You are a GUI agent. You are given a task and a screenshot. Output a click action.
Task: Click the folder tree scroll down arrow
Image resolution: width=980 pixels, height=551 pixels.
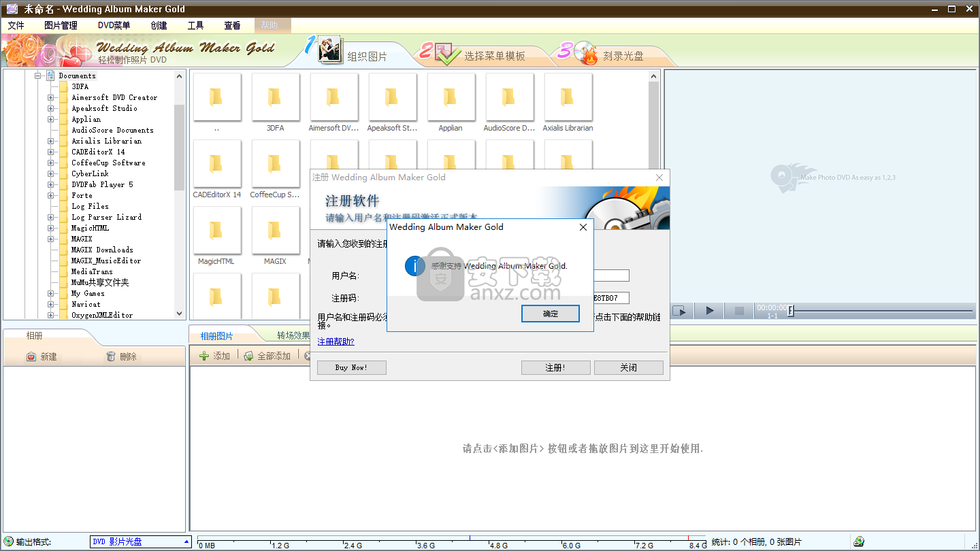coord(180,314)
